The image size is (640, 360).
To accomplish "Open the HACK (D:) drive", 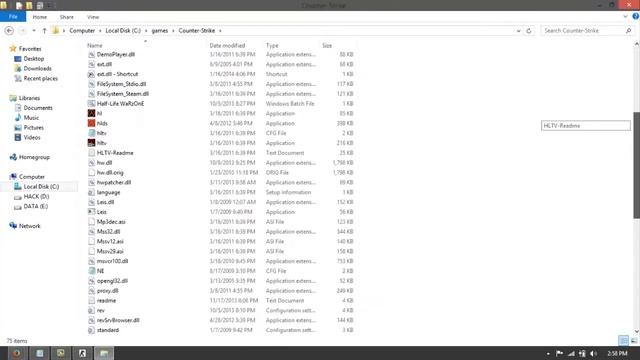I will point(36,196).
